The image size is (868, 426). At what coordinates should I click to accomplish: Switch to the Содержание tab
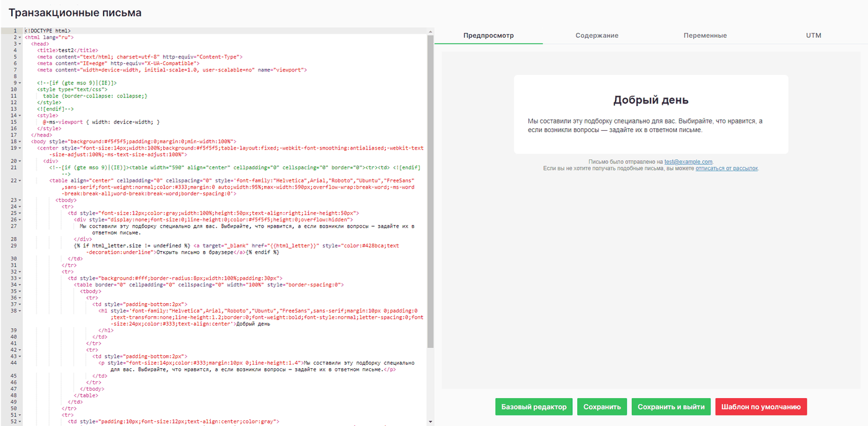tap(596, 35)
